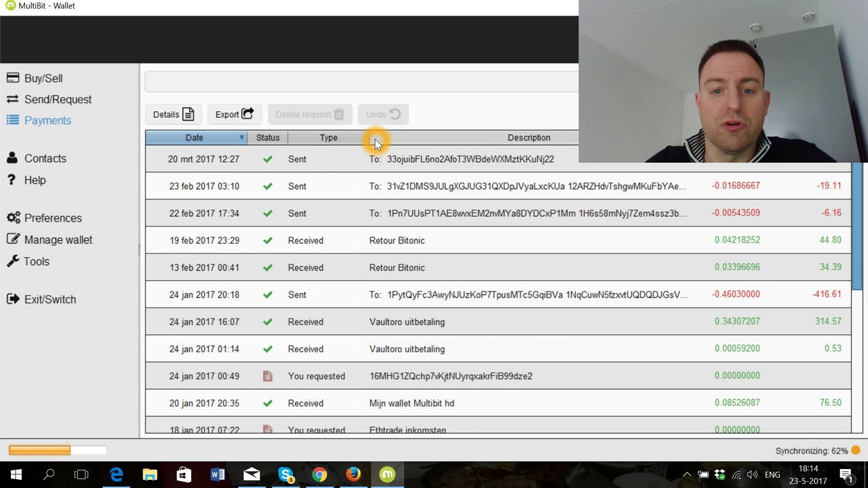This screenshot has height=488, width=868.
Task: Click the Delete request button
Action: tap(310, 115)
